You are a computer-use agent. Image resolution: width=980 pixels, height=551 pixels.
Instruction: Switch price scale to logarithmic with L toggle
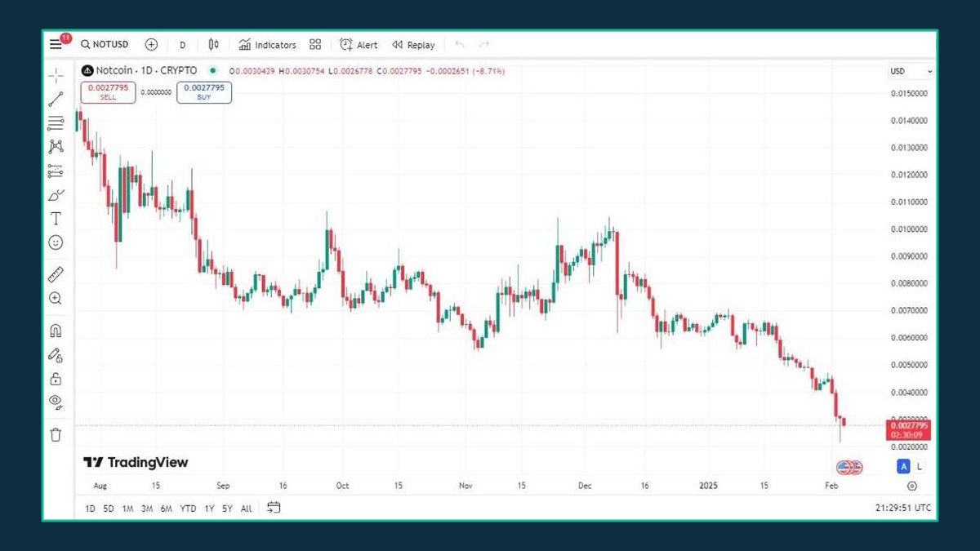918,465
